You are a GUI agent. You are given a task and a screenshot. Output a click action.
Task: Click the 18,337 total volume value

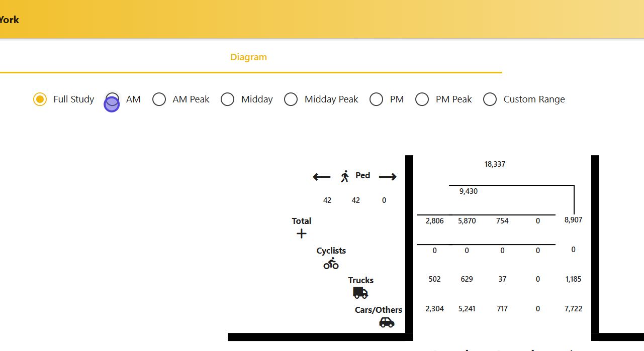[x=495, y=164]
